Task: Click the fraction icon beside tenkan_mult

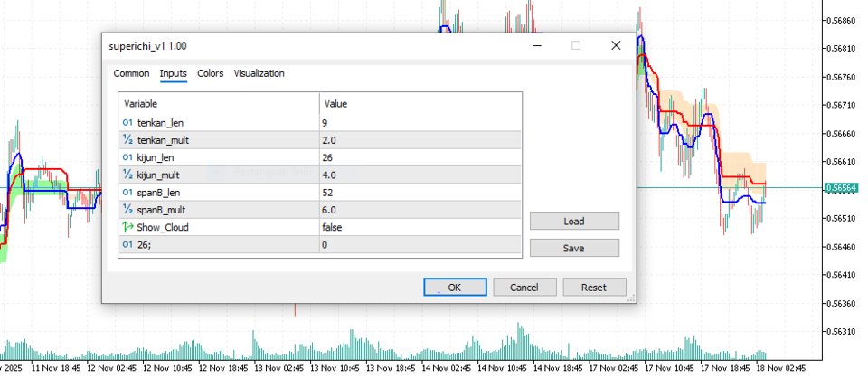Action: point(127,140)
